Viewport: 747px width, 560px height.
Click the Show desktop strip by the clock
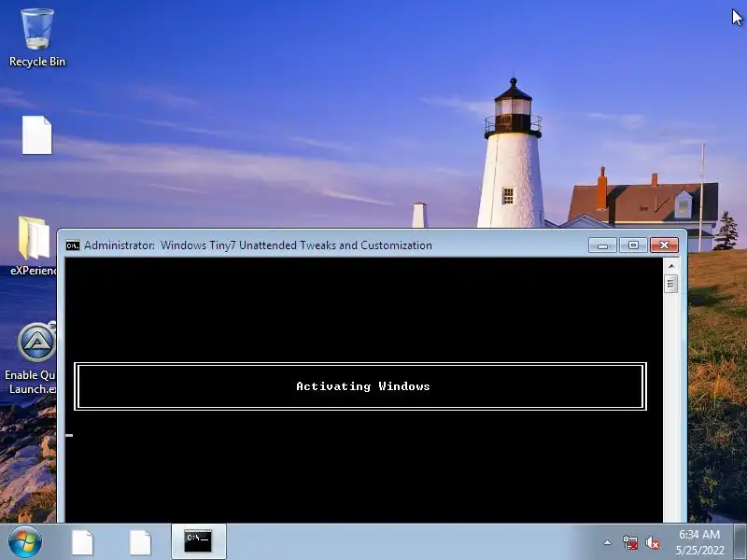tap(740, 542)
